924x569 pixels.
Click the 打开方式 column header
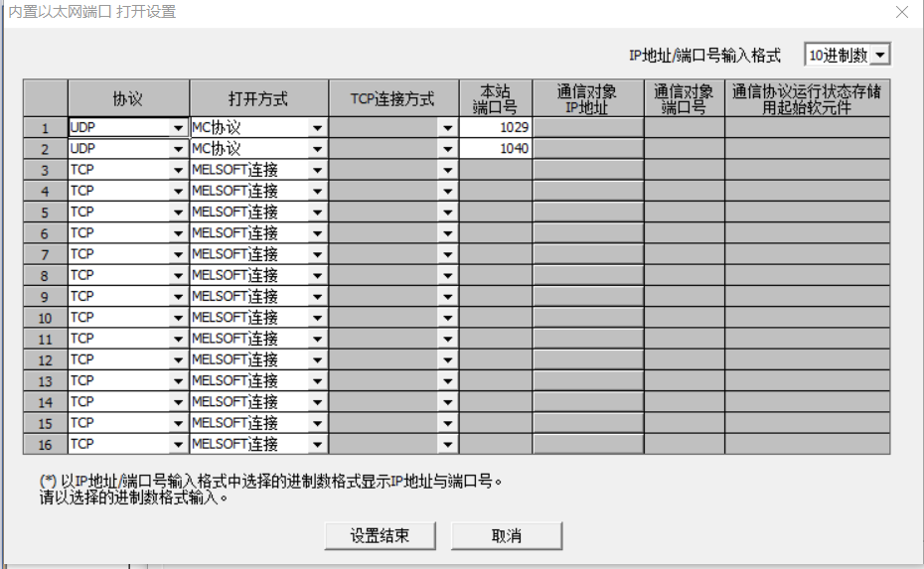click(258, 98)
